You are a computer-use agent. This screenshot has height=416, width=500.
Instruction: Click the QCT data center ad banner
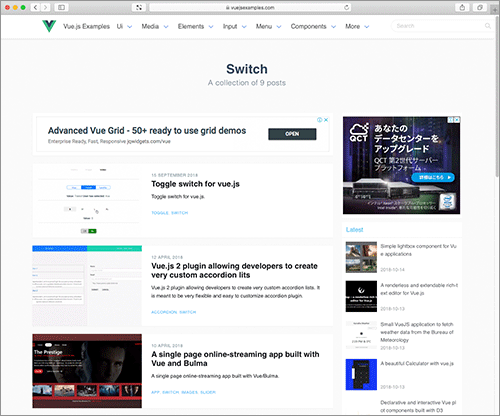(401, 165)
